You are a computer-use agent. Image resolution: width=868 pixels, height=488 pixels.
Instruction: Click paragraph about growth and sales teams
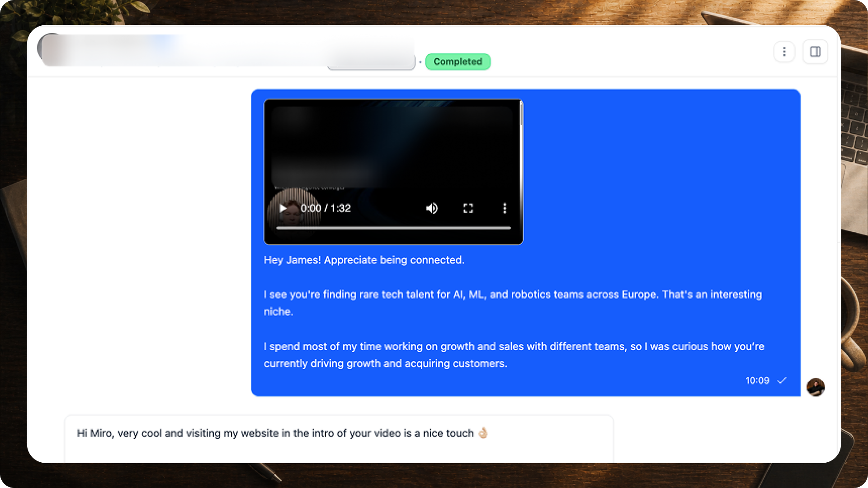tap(514, 355)
